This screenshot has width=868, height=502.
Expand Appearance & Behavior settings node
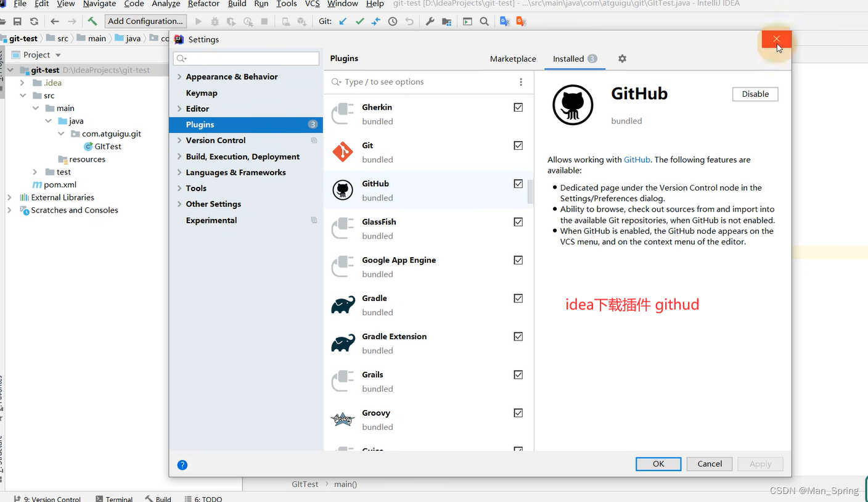pos(179,76)
